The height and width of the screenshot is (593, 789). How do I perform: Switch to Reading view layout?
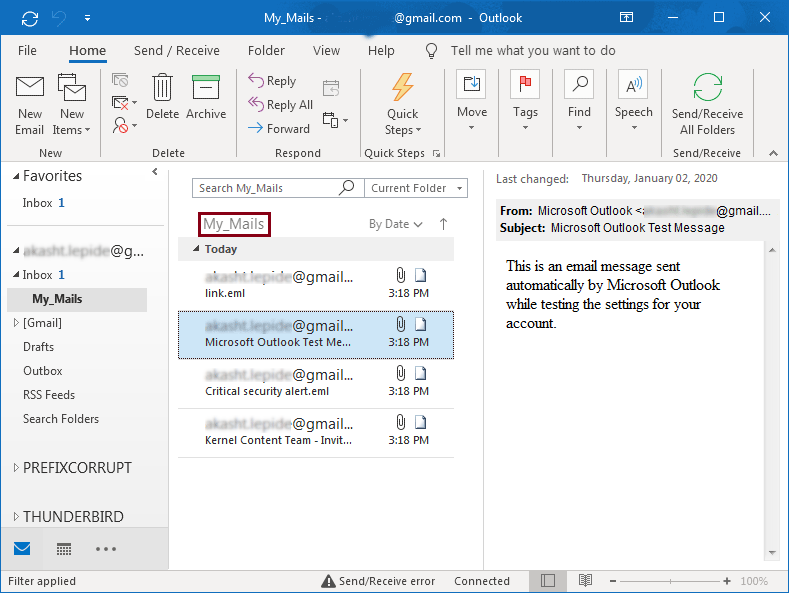click(x=585, y=581)
